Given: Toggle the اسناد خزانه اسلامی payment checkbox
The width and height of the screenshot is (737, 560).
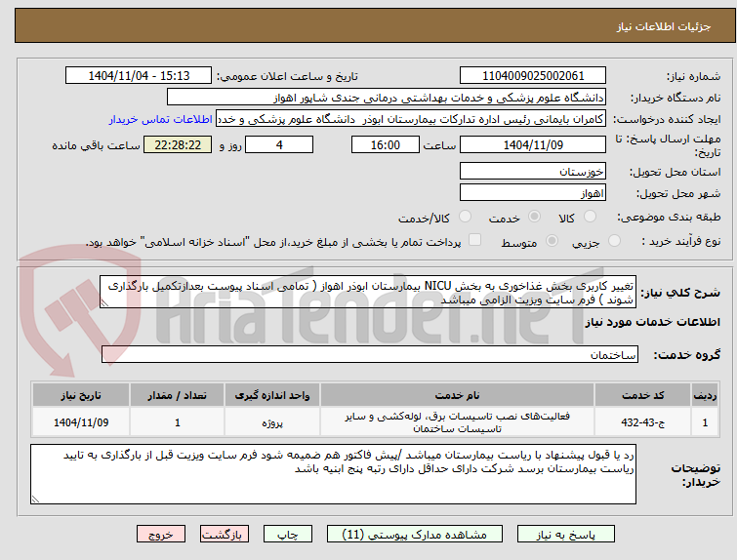Looking at the screenshot, I should [474, 240].
